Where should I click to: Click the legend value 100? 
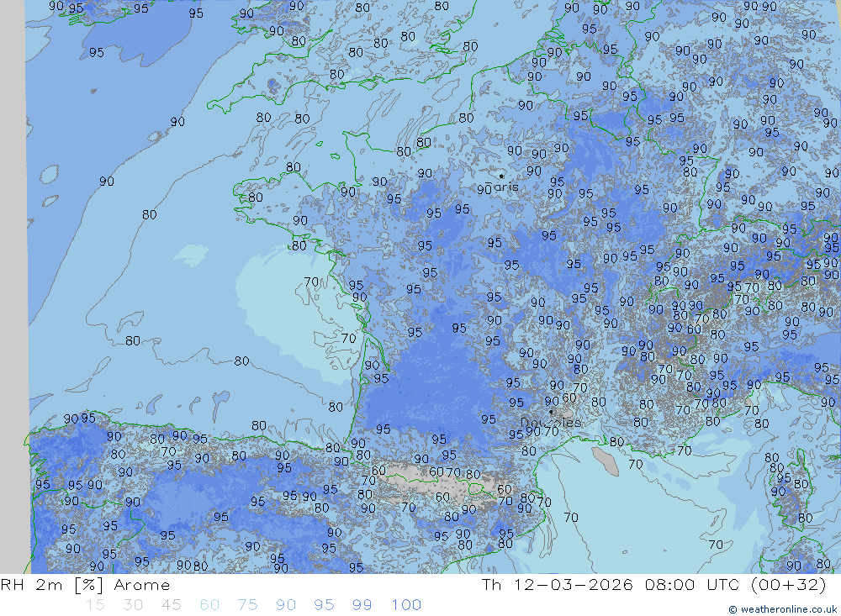click(x=406, y=605)
